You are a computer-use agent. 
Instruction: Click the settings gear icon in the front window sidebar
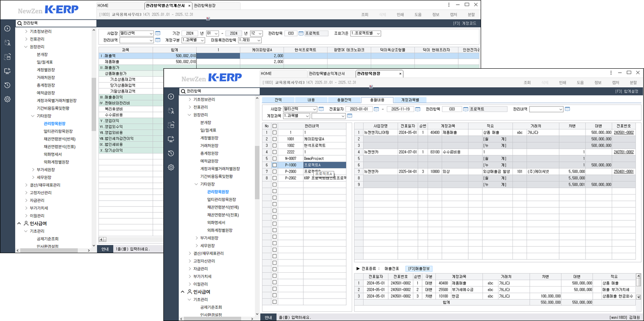tap(171, 167)
